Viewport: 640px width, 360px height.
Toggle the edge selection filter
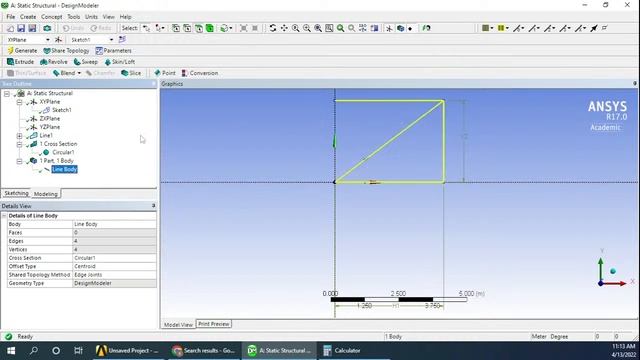[187, 28]
